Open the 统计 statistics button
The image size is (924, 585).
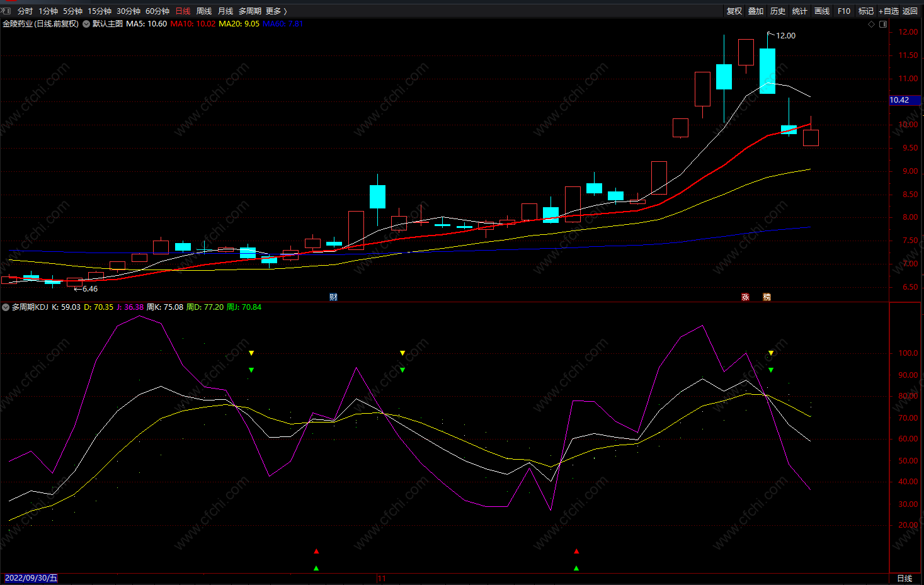[x=800, y=11]
